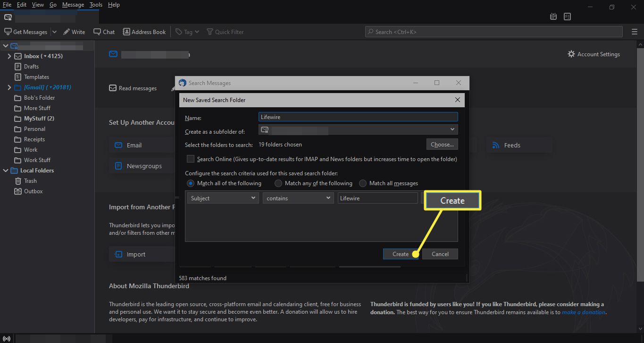Click the global search field
644x343 pixels.
coord(493,32)
